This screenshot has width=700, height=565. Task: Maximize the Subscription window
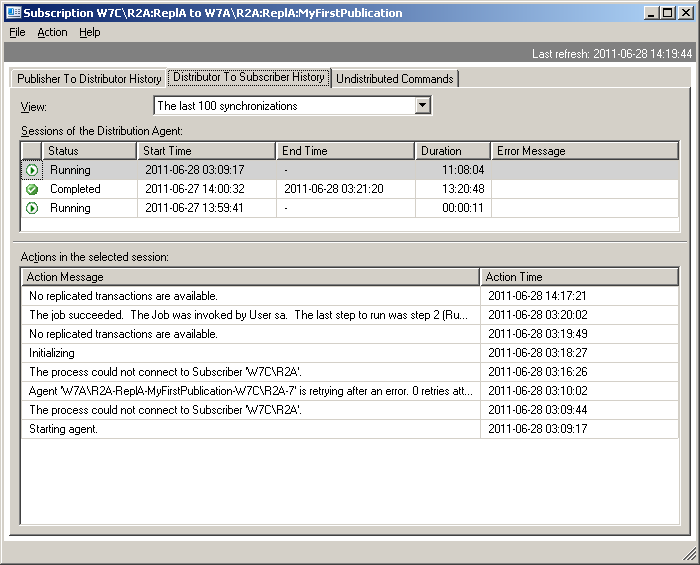point(667,13)
